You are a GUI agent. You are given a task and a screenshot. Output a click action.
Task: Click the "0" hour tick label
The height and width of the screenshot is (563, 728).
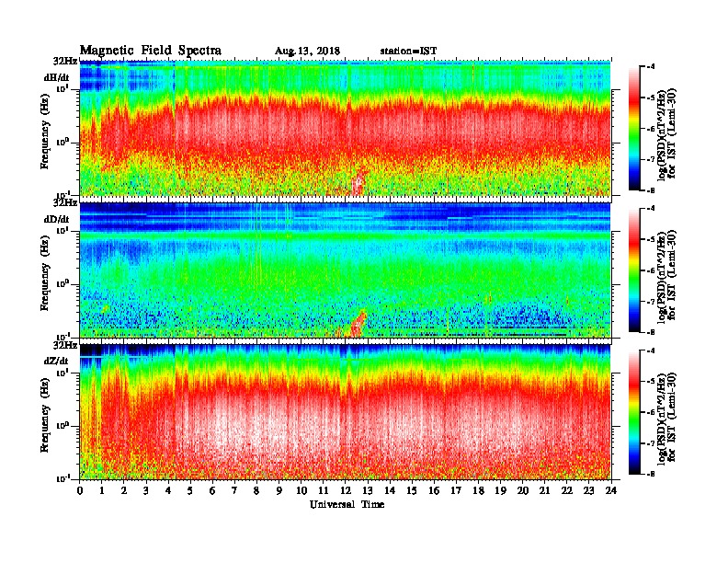pyautogui.click(x=80, y=490)
